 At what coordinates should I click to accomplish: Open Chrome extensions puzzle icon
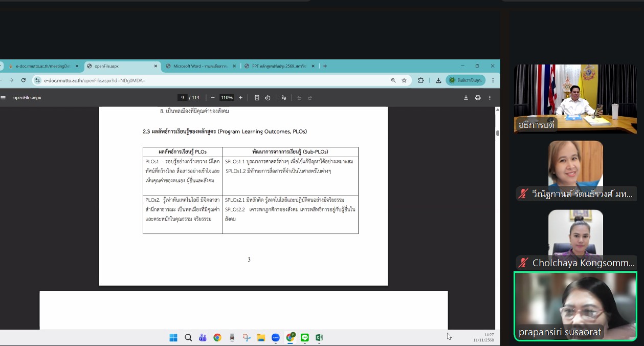click(421, 80)
